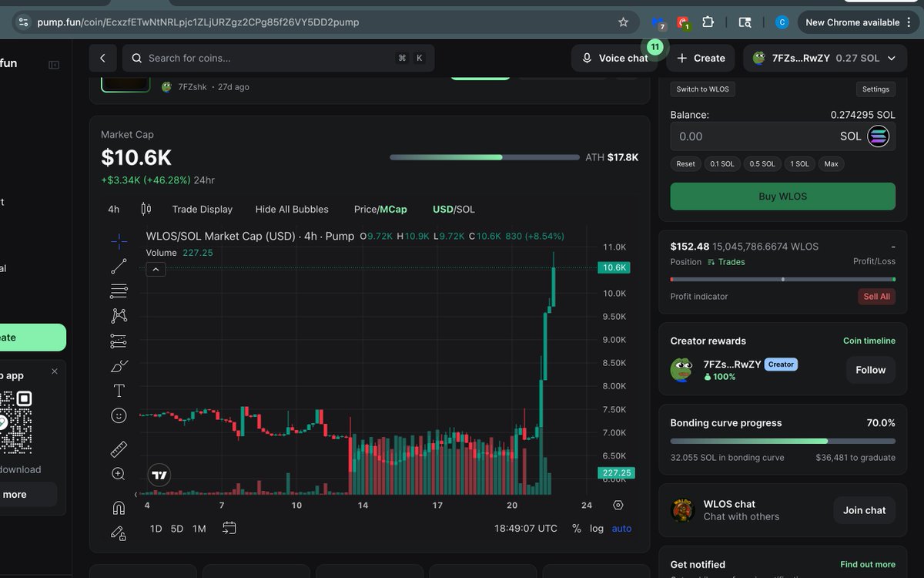Collapse the chart legend arrow
Image resolution: width=924 pixels, height=578 pixels.
pos(155,269)
